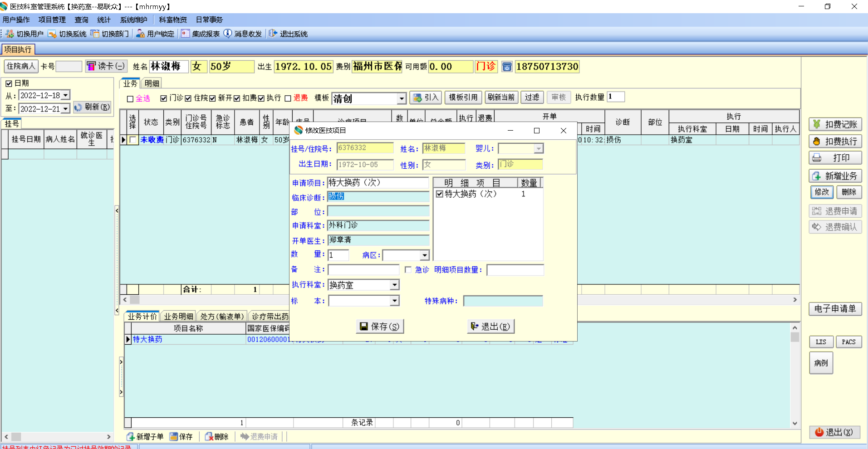Toggle the 新开 filter checkbox
The image size is (868, 449).
(212, 98)
